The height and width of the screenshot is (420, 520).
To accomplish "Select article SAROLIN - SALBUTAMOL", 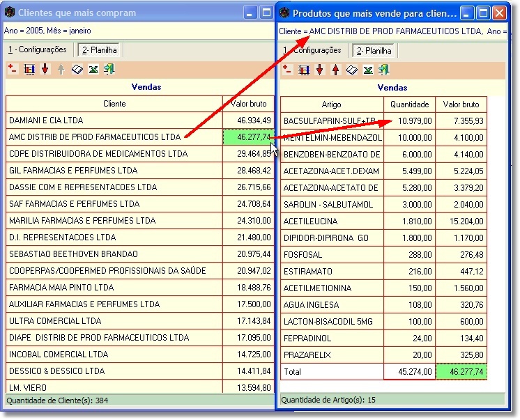I will tap(332, 205).
